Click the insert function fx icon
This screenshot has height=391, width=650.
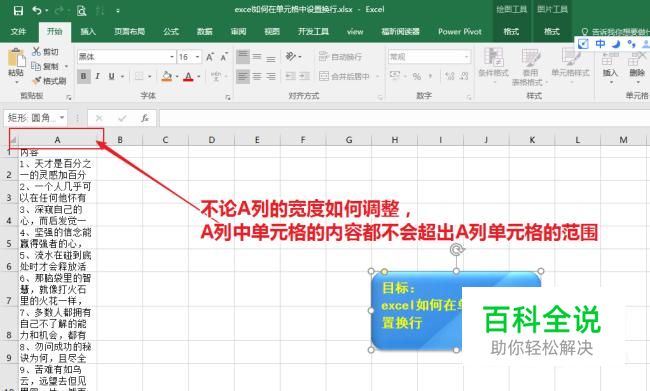[x=145, y=118]
